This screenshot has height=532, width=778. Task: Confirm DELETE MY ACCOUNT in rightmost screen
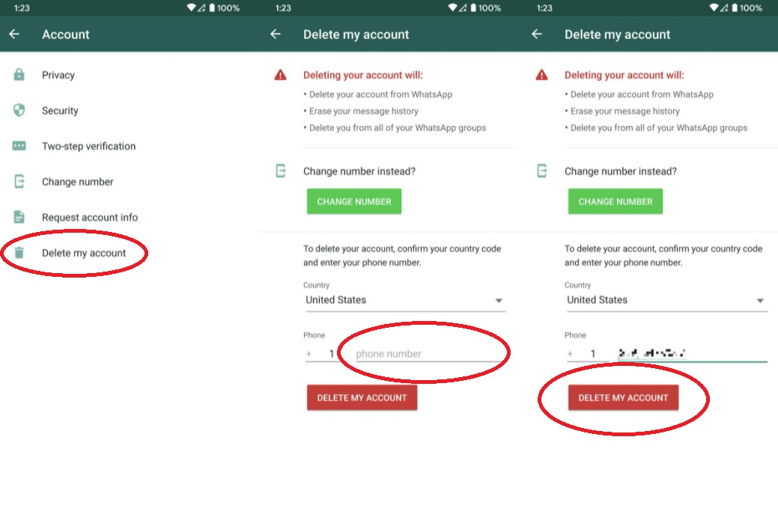623,397
